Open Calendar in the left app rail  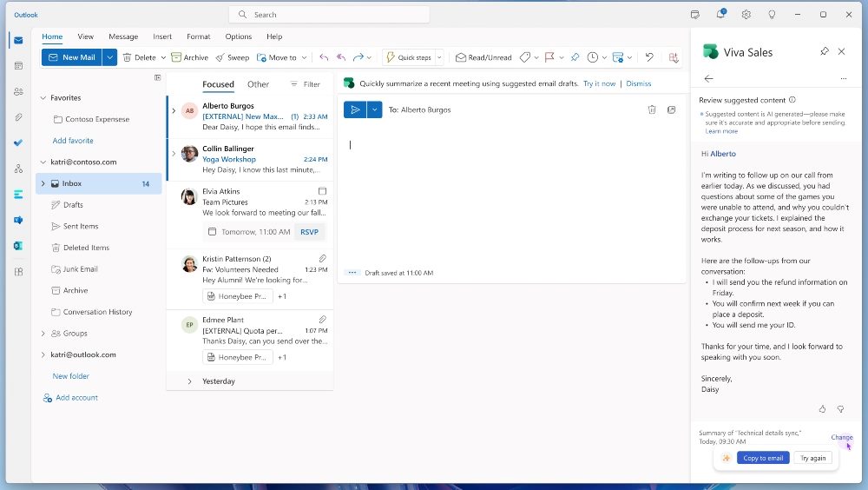(x=18, y=66)
